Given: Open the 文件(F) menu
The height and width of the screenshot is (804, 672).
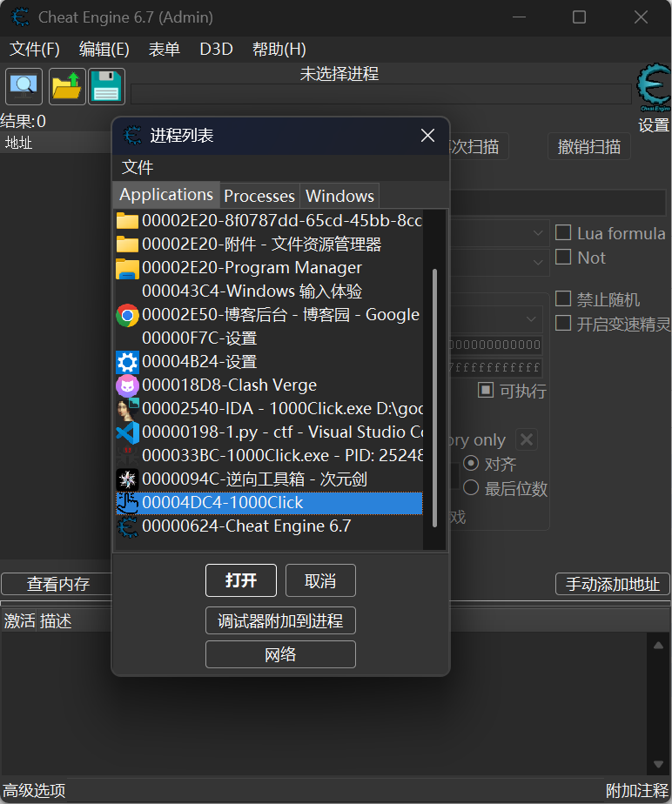Looking at the screenshot, I should click(x=35, y=50).
